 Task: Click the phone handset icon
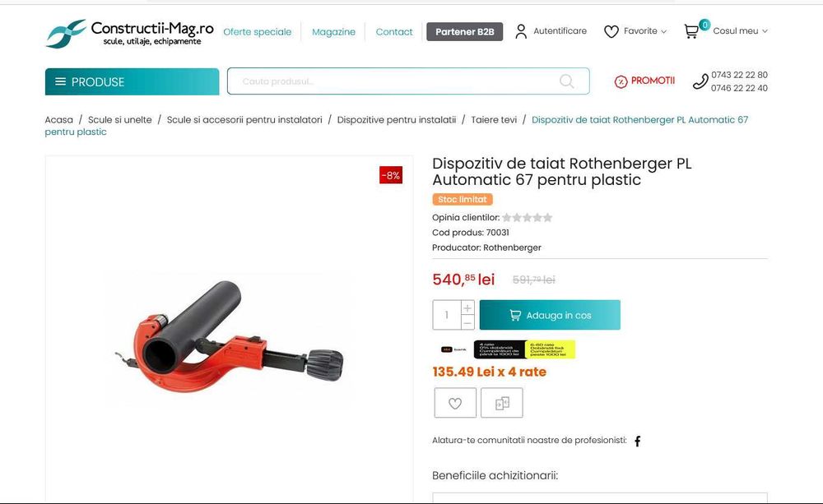[x=700, y=81]
